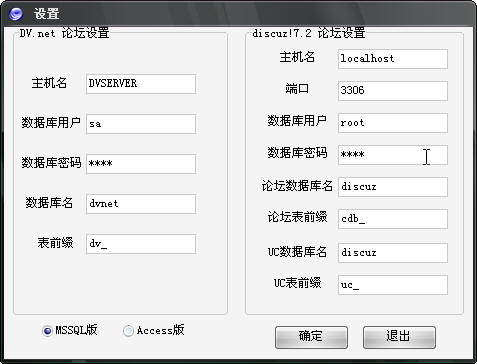
Task: Click the UC数据库名 field with discuz
Action: 393,253
